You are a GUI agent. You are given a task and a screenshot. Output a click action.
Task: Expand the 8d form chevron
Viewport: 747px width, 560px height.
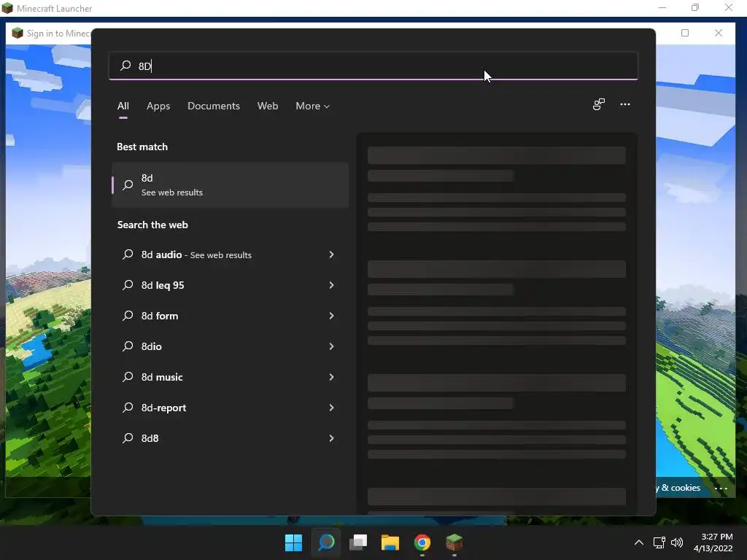coord(331,316)
